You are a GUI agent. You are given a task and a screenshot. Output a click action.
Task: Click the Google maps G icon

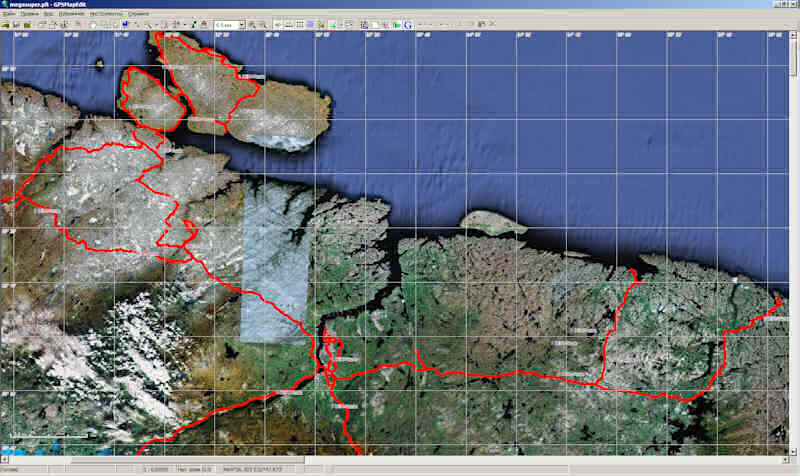click(x=408, y=24)
